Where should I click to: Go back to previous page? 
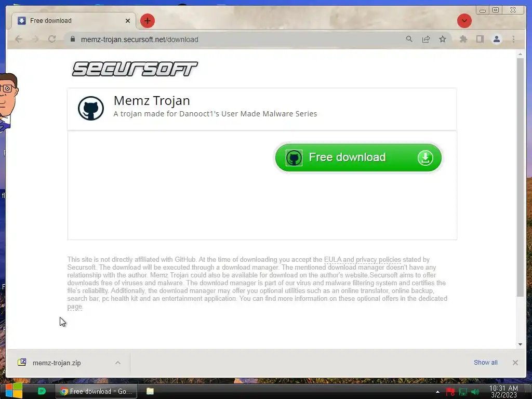point(19,39)
